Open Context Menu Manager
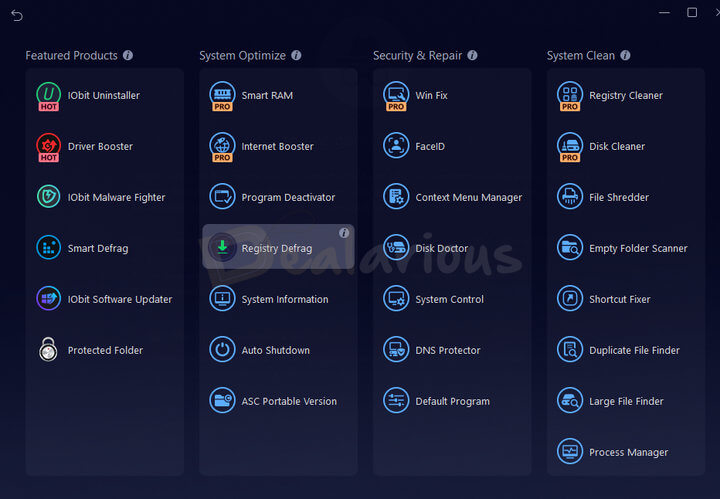 [468, 198]
